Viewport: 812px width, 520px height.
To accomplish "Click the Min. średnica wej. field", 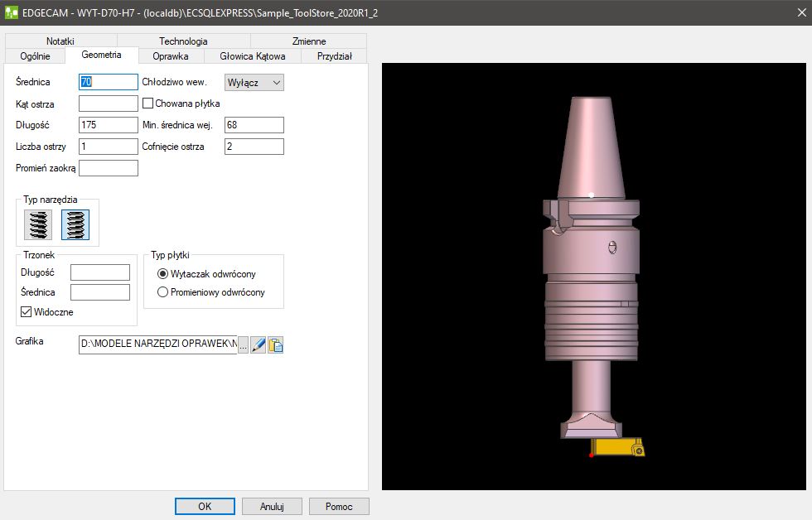I will pos(254,125).
